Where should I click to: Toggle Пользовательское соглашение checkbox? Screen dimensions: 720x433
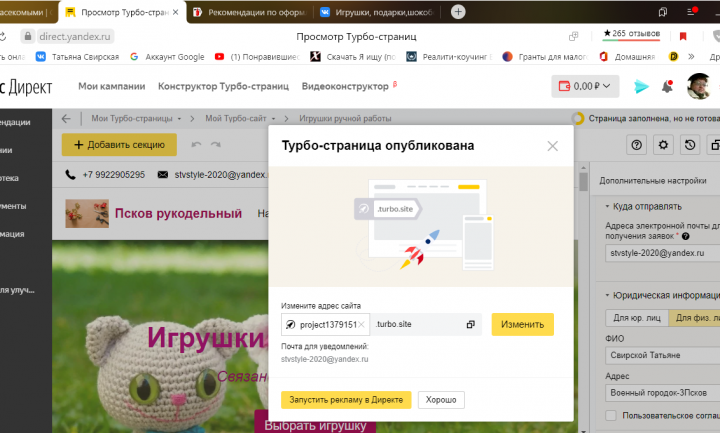point(611,416)
